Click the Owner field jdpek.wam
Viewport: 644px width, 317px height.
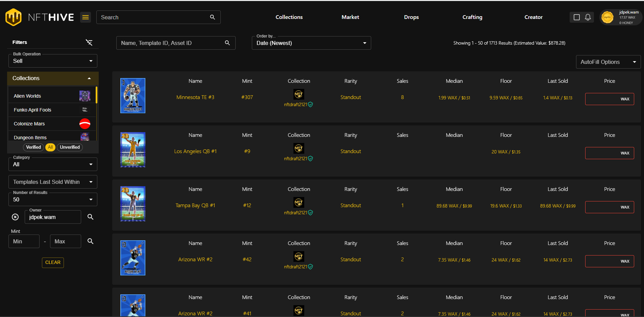click(53, 217)
